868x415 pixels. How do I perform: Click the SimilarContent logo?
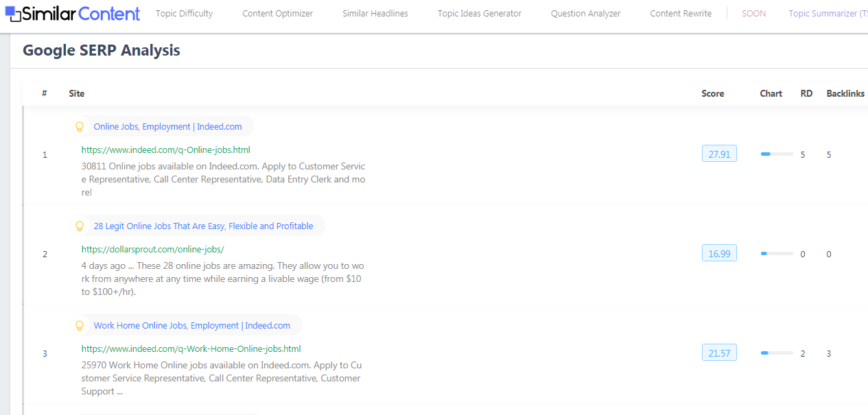tap(72, 14)
